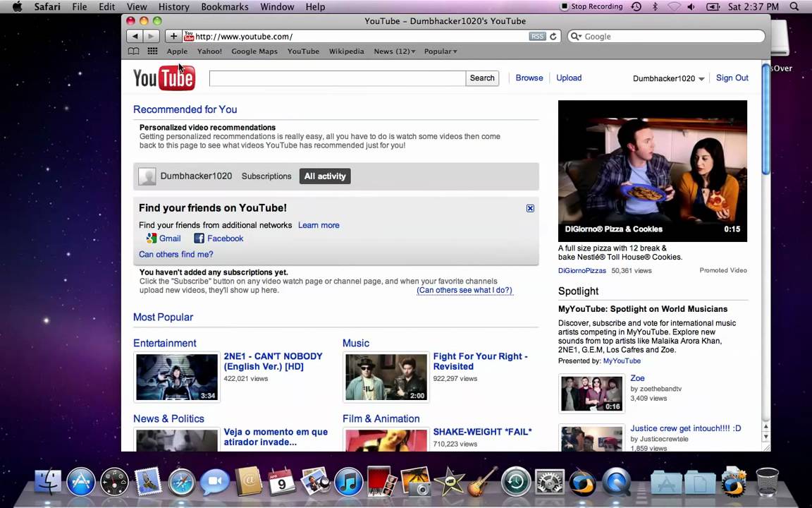812x508 pixels.
Task: Open iTunes from the dock
Action: tap(348, 482)
